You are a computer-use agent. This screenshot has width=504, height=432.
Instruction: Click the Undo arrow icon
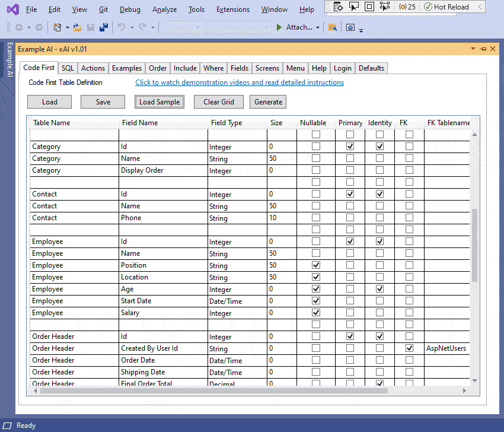point(122,27)
